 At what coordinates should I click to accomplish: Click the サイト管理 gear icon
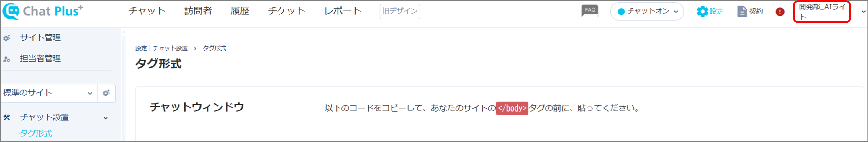pyautogui.click(x=6, y=38)
